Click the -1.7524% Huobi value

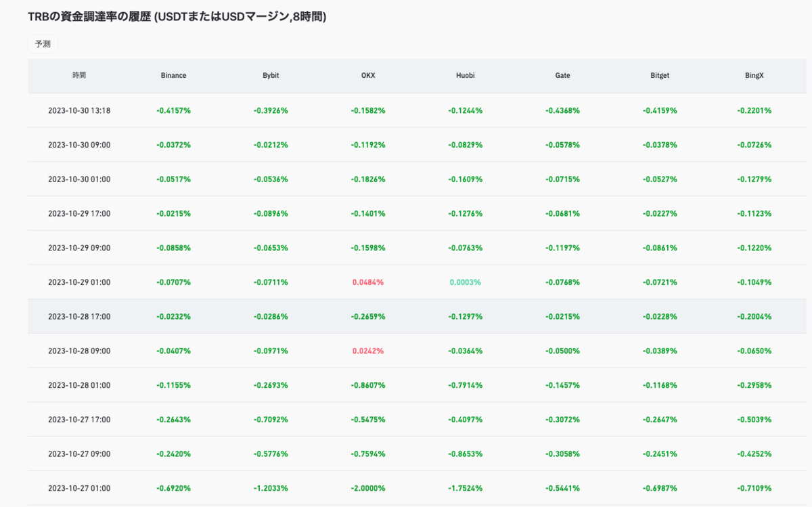pyautogui.click(x=466, y=488)
